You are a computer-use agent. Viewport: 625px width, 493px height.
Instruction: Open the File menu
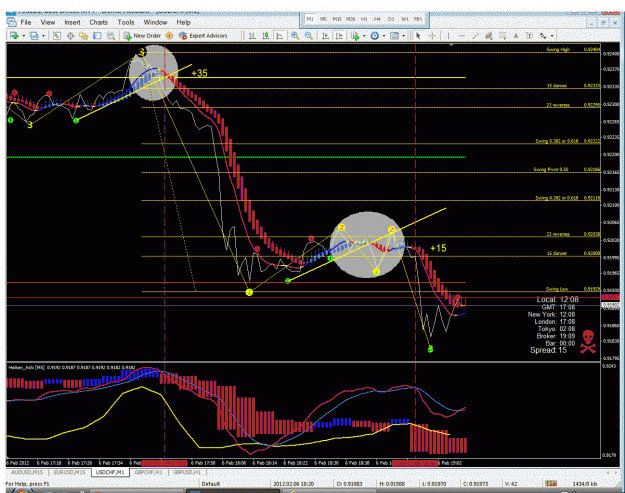[26, 22]
